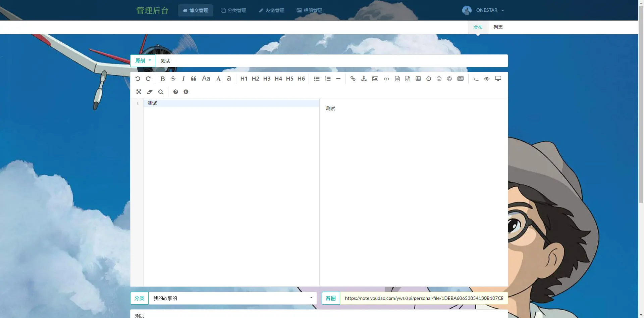Go to 分类管理 in the navigation
The image size is (644, 318).
(233, 10)
